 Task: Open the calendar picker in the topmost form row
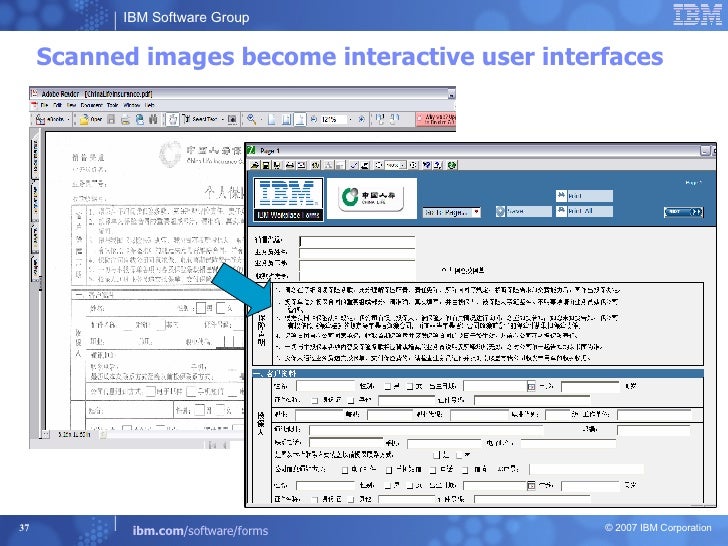point(531,386)
